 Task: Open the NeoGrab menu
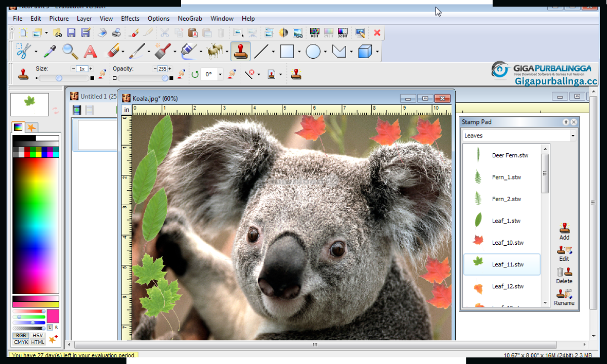pyautogui.click(x=190, y=18)
